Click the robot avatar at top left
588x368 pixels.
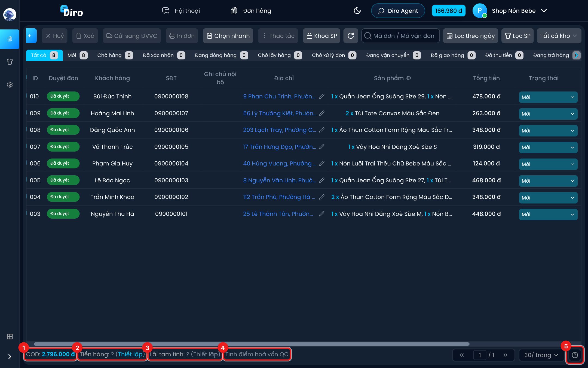click(10, 15)
